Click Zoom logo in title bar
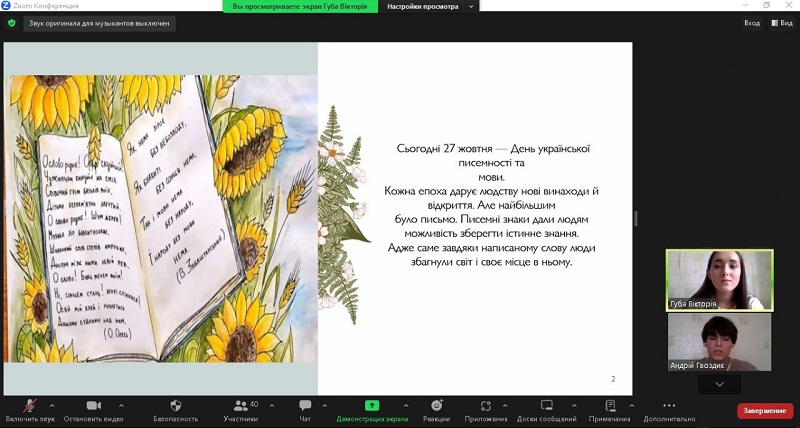Viewport: 800px width, 428px height. (x=6, y=6)
